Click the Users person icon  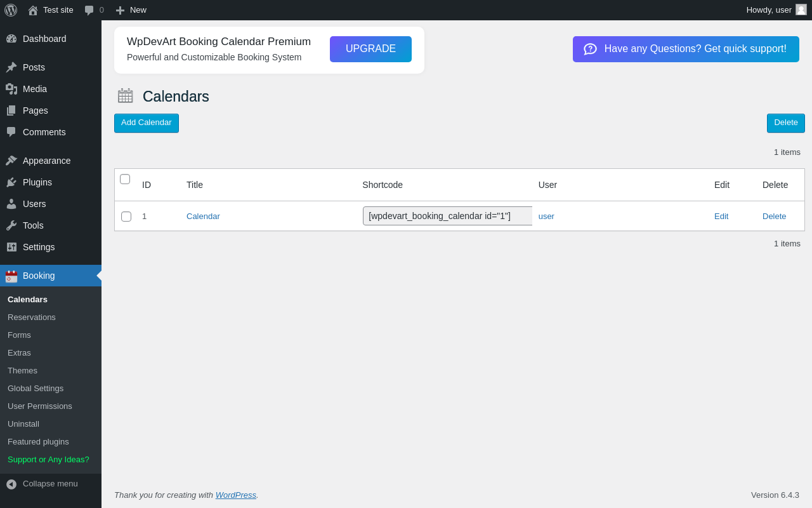click(x=11, y=204)
